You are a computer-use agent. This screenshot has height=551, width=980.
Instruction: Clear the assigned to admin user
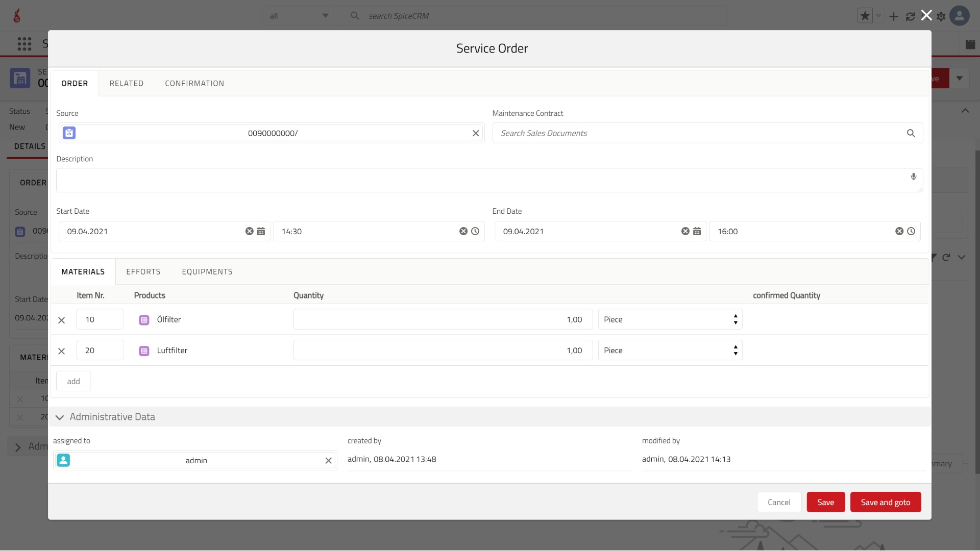click(x=329, y=461)
